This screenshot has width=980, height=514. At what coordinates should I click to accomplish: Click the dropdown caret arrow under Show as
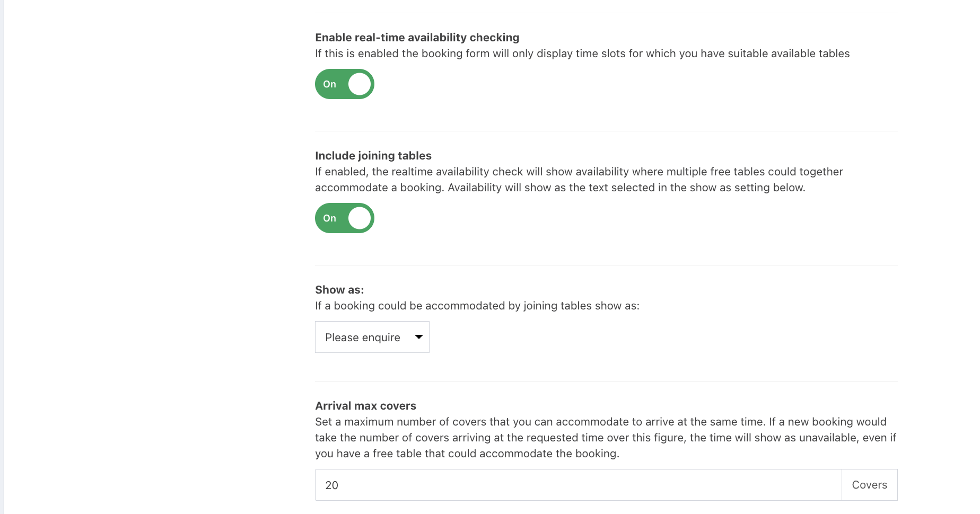(418, 337)
